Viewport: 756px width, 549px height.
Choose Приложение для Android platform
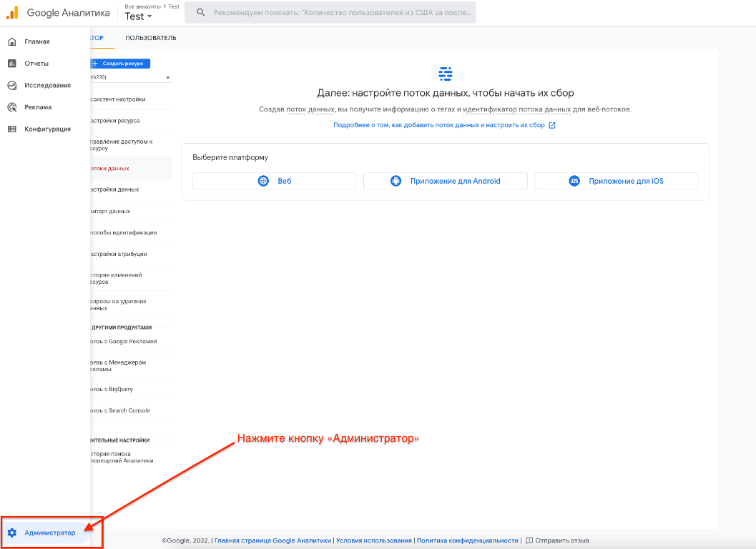click(445, 181)
